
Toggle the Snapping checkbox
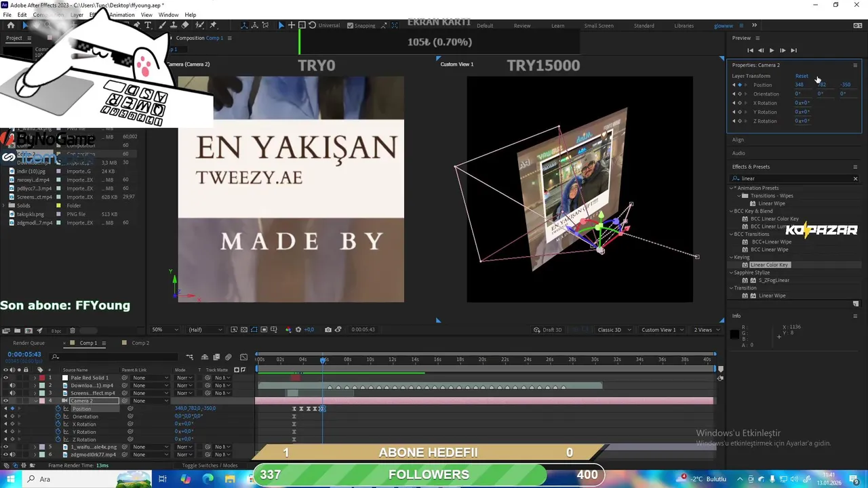350,26
